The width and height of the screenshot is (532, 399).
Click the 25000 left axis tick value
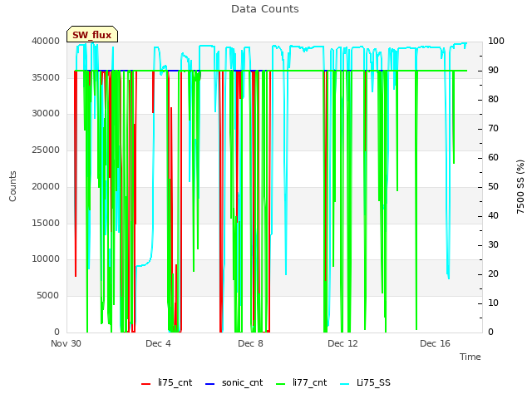tap(46, 150)
